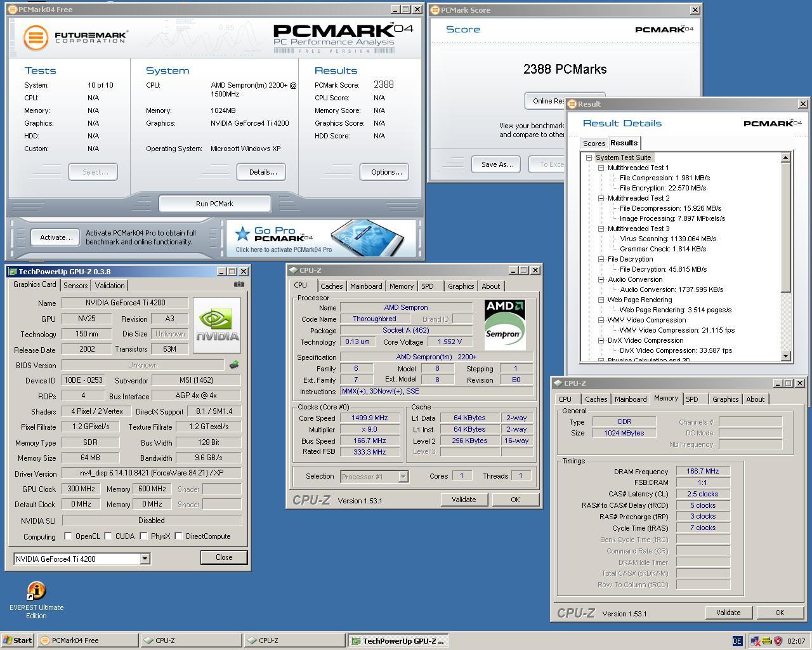812x650 pixels.
Task: Click the GPU-Z screenshot camera icon
Action: [239, 284]
